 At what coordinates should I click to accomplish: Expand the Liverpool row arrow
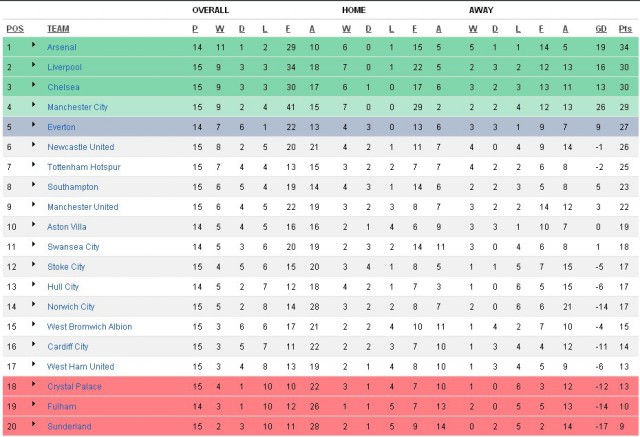pos(33,66)
